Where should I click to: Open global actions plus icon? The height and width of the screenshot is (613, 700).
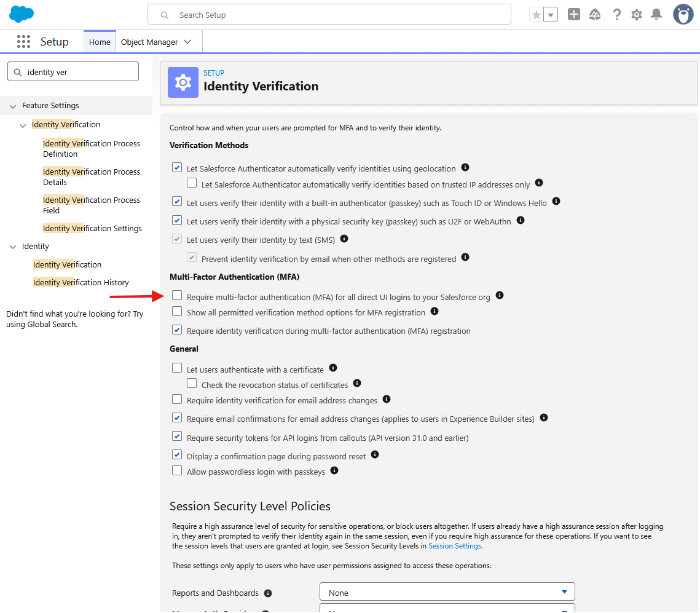(573, 14)
